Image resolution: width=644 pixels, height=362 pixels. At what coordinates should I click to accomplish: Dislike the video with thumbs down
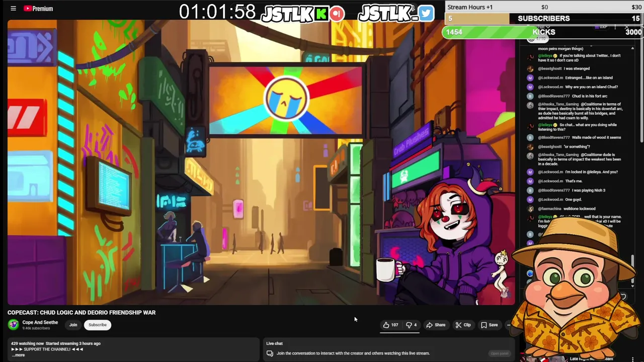pyautogui.click(x=411, y=325)
